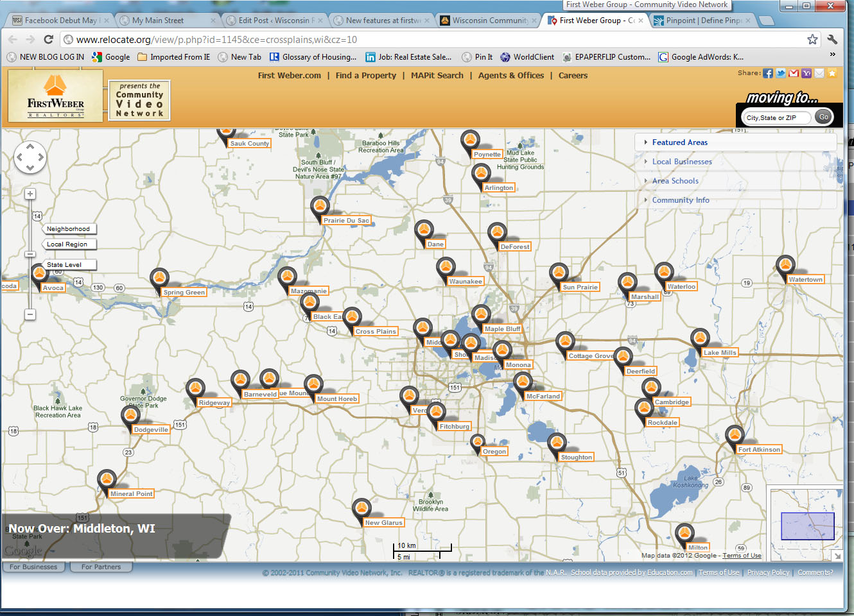Select the Sun Prairie map marker

click(559, 275)
